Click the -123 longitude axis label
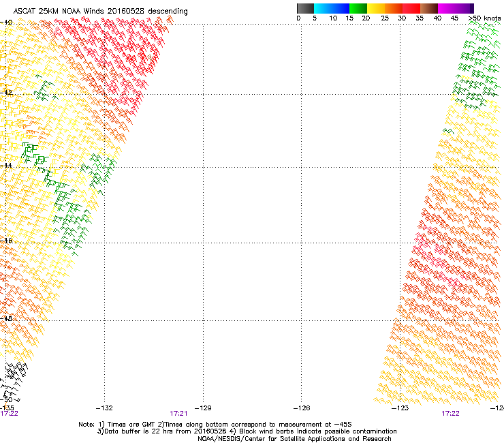 [400, 408]
